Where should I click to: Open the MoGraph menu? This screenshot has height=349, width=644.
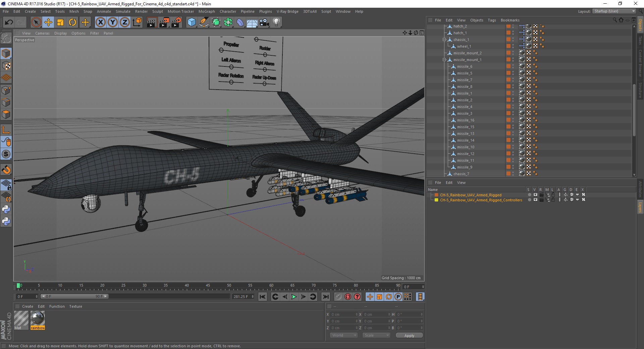click(x=207, y=11)
